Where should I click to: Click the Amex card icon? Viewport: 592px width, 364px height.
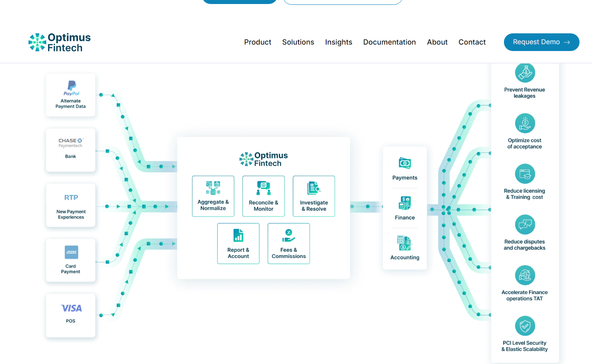point(72,252)
